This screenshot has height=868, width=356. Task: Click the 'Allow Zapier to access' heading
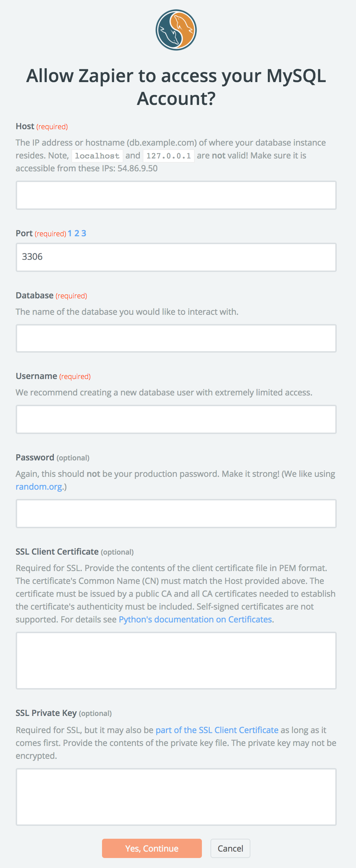pos(176,87)
